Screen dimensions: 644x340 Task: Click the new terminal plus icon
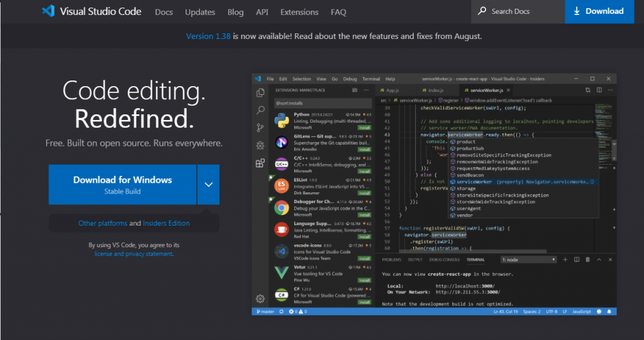pos(565,260)
